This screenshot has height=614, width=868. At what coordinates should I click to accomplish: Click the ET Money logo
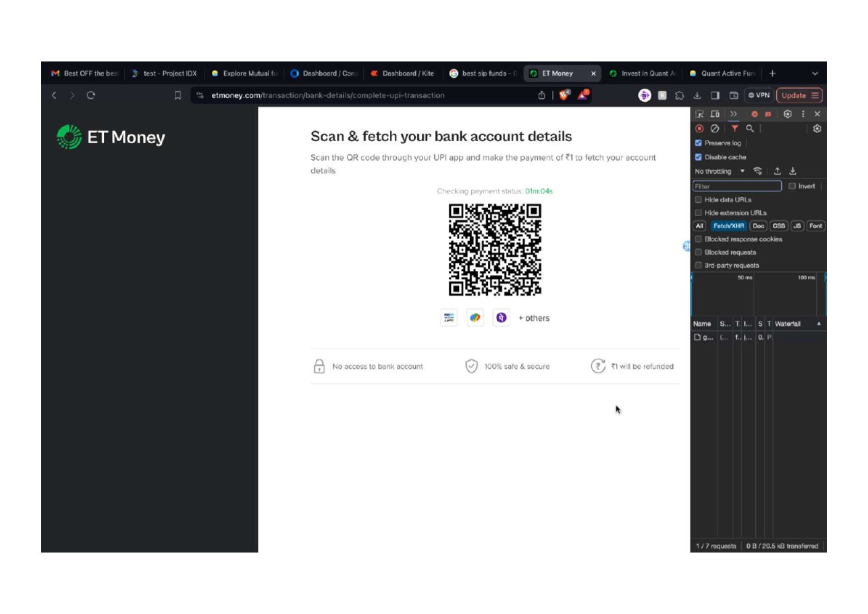point(111,137)
